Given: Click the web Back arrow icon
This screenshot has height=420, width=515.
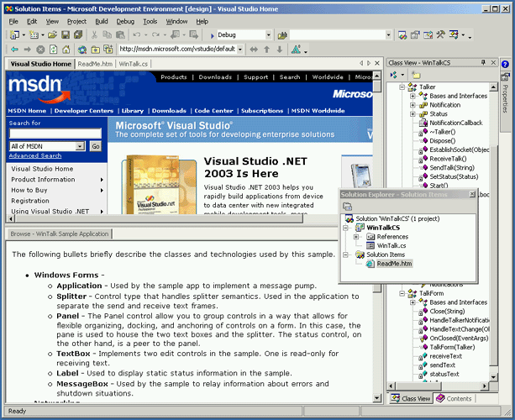Looking at the screenshot, I should click(14, 50).
